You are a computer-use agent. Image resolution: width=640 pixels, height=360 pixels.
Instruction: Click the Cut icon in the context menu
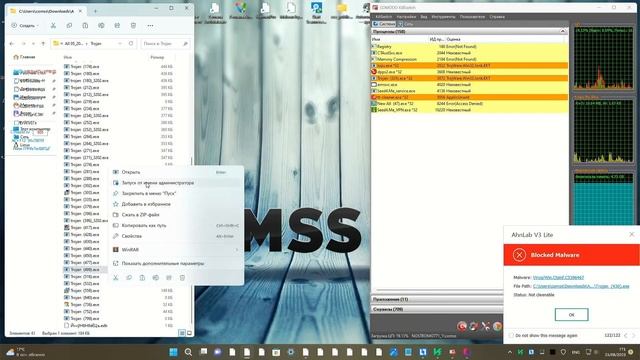[116, 278]
